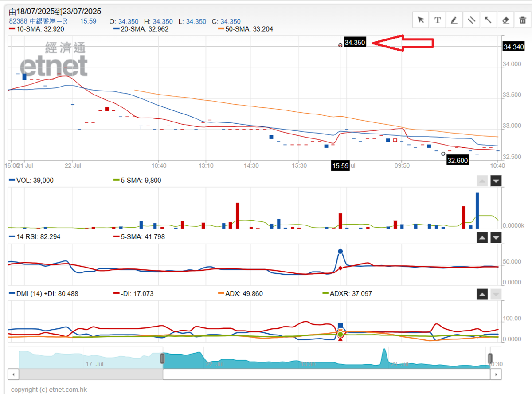Choose the pencil freehand drawing tool
The image size is (532, 394).
click(454, 20)
